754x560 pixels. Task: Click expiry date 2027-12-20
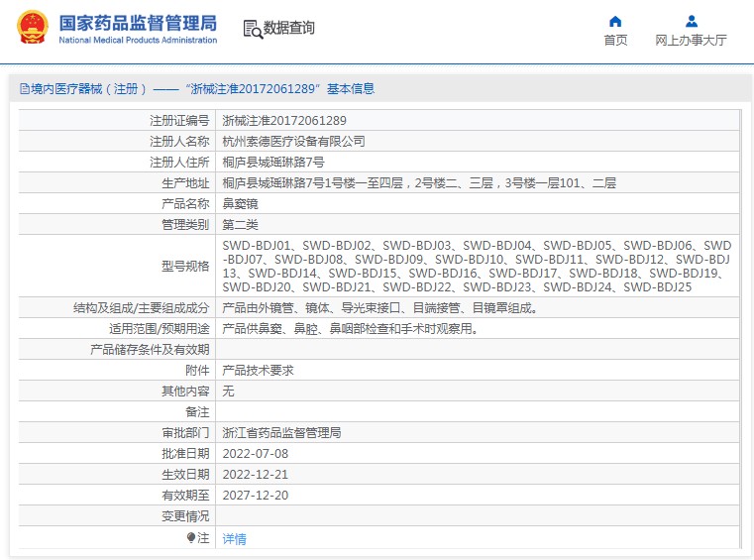point(256,496)
